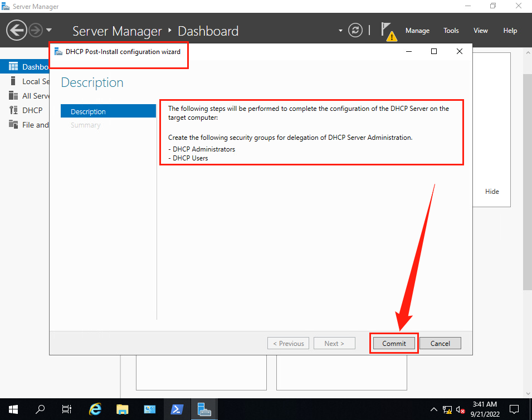Select the Description step in wizard
The image size is (532, 420).
pos(108,111)
